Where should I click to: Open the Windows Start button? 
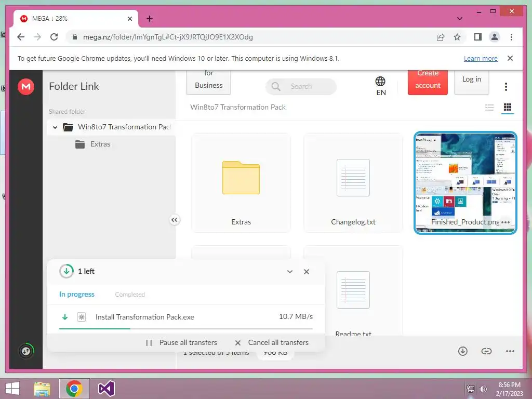pos(12,389)
